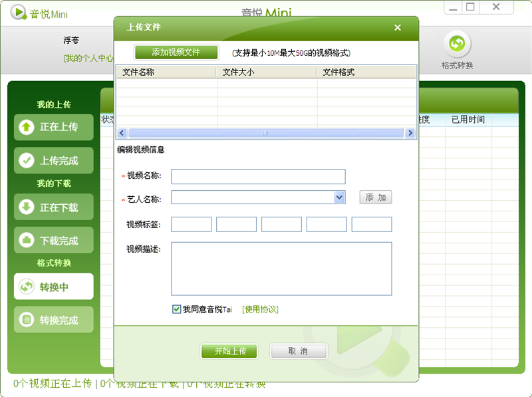Click the 视频描述 text area
The image size is (532, 397).
[x=281, y=268]
